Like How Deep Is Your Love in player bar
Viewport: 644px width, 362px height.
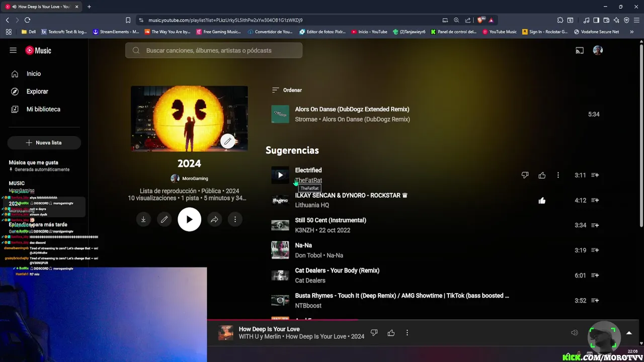pyautogui.click(x=391, y=333)
